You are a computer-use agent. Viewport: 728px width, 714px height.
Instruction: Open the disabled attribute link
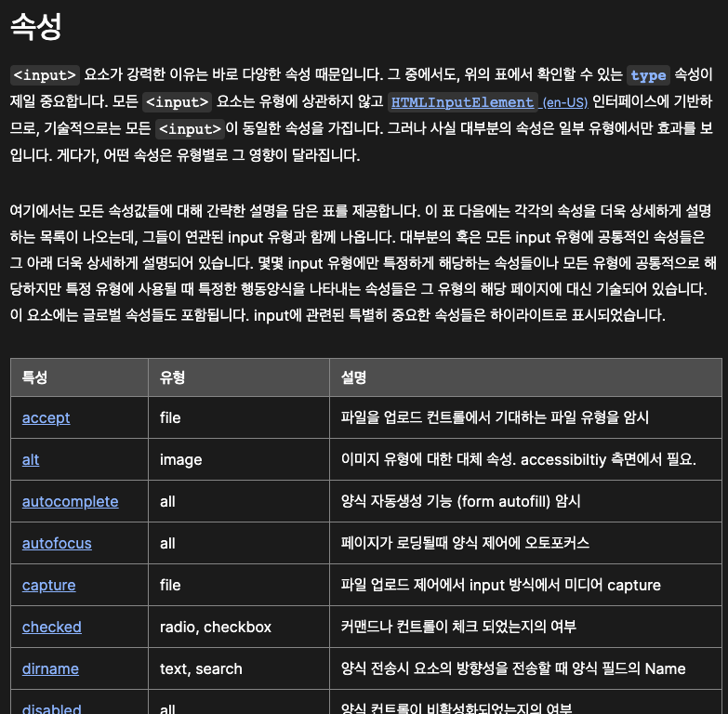point(51,708)
